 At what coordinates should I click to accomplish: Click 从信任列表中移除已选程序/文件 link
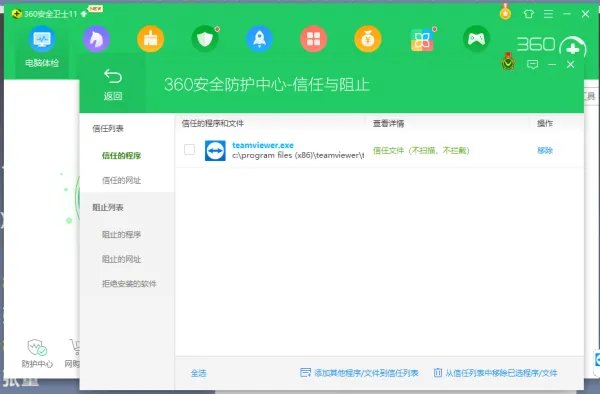(496, 373)
